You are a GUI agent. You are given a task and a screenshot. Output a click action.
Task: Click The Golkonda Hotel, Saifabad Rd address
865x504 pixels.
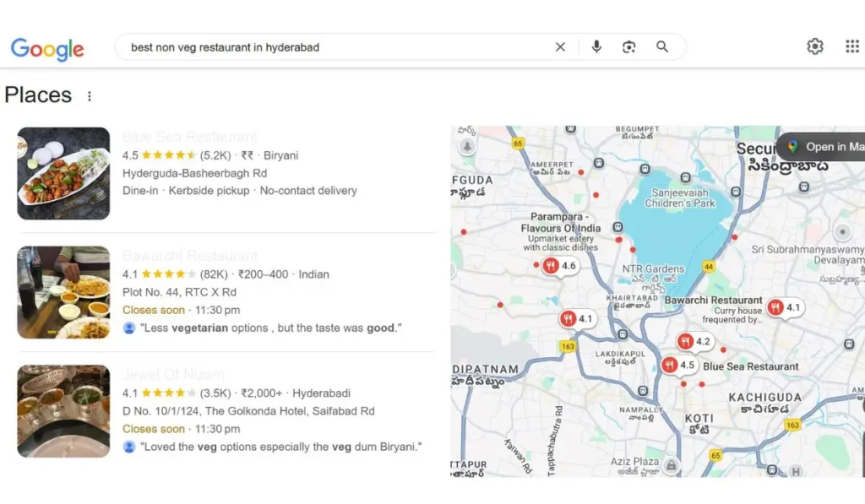(x=248, y=411)
